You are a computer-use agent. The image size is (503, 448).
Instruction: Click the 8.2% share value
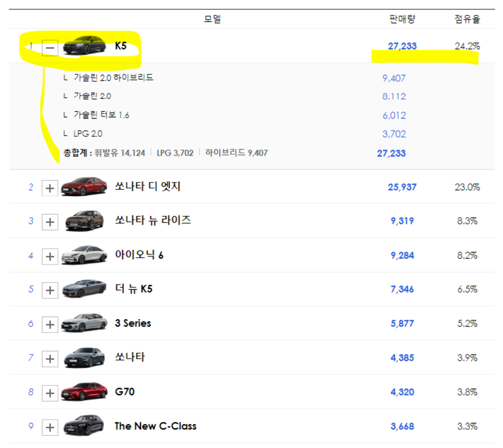[467, 255]
